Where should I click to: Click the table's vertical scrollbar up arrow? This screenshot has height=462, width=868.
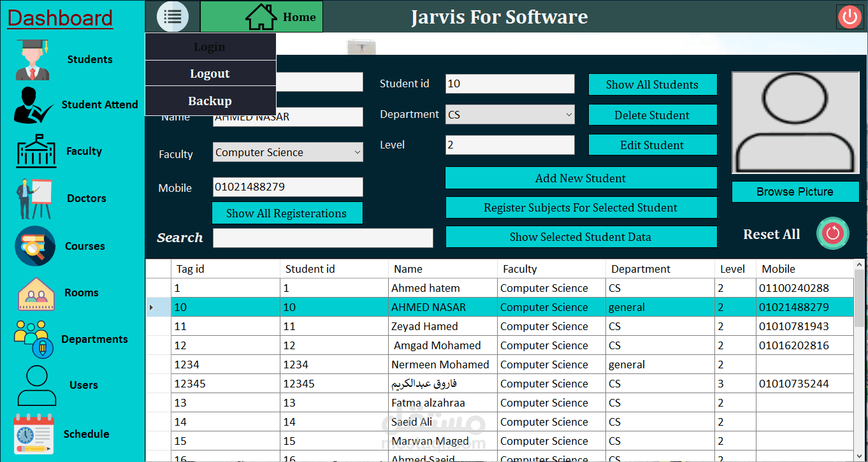coord(859,264)
